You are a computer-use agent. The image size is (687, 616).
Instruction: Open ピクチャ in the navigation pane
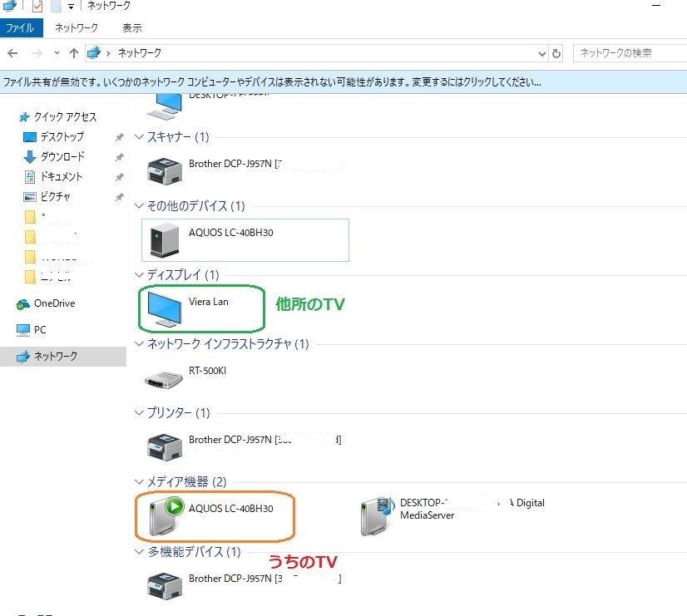point(47,196)
